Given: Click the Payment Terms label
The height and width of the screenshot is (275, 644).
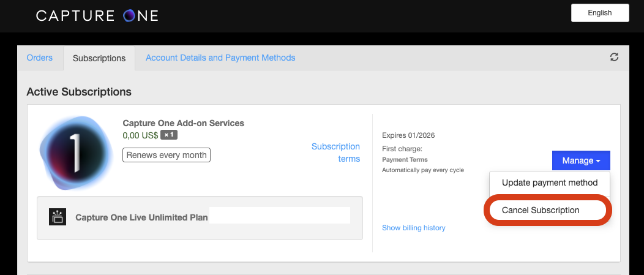Looking at the screenshot, I should click(x=405, y=159).
